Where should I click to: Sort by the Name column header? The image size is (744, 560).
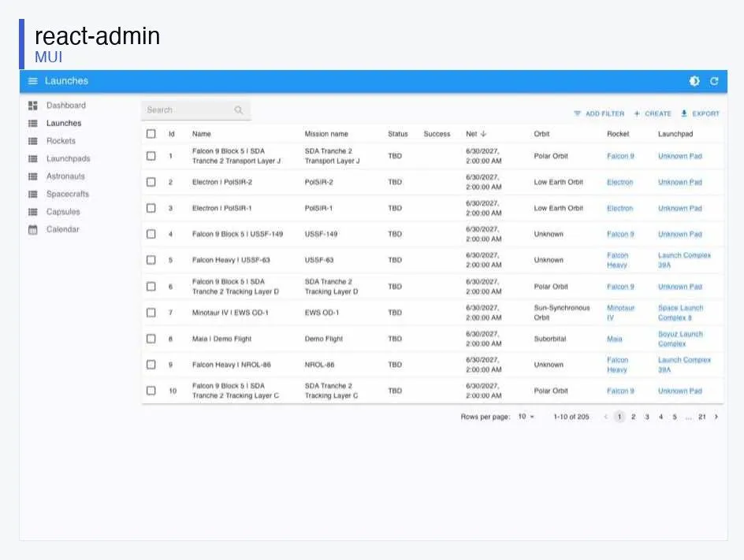202,134
